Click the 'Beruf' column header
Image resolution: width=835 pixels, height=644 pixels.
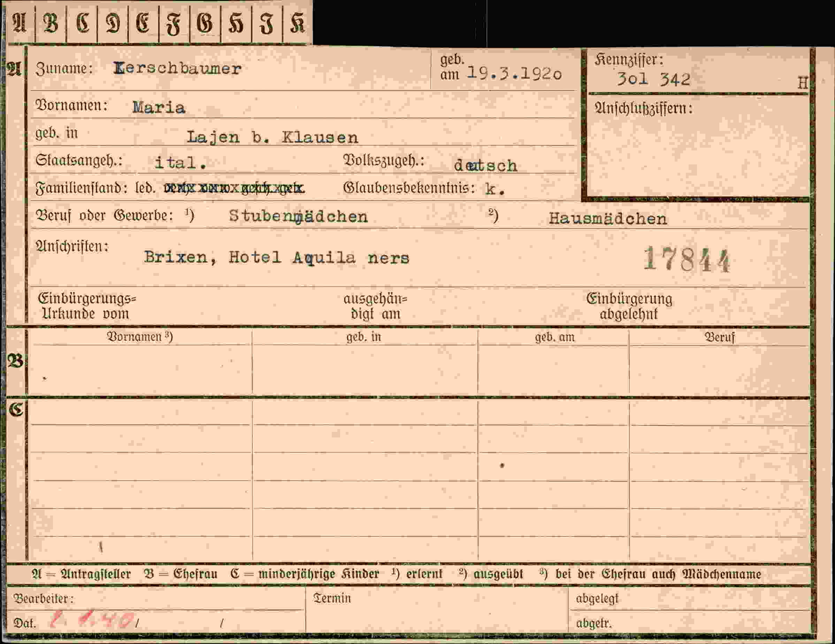pyautogui.click(x=720, y=337)
